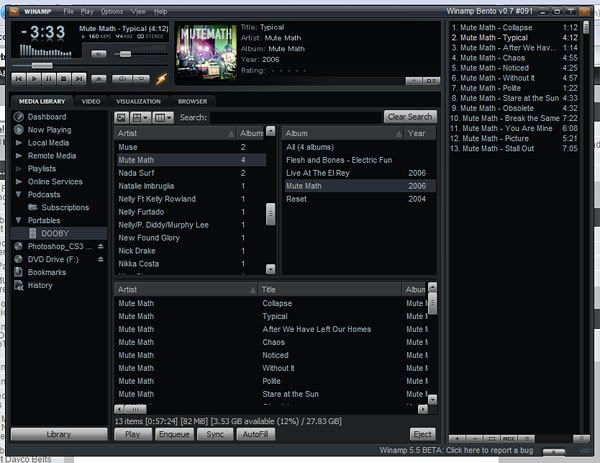The height and width of the screenshot is (463, 600).
Task: Click the Eject/Open file button in player
Action: point(99,79)
